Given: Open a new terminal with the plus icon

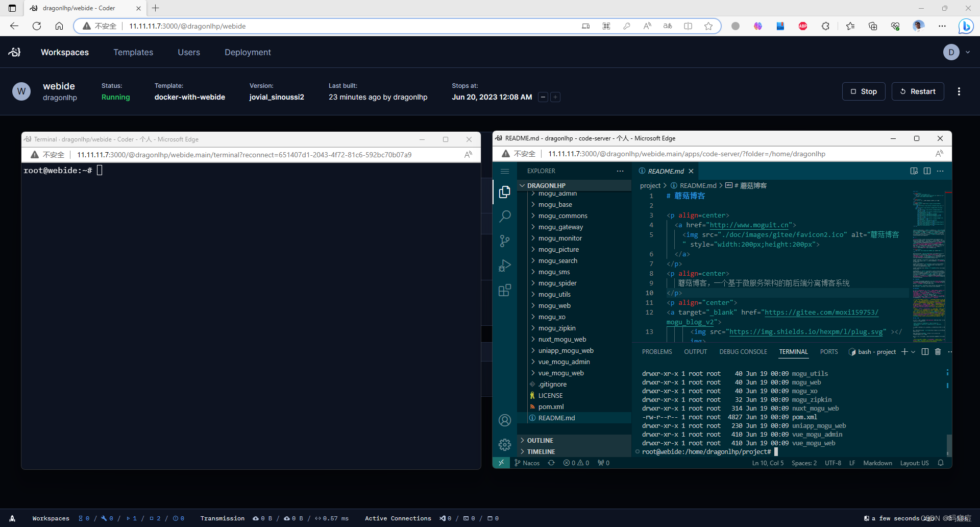Looking at the screenshot, I should [904, 351].
